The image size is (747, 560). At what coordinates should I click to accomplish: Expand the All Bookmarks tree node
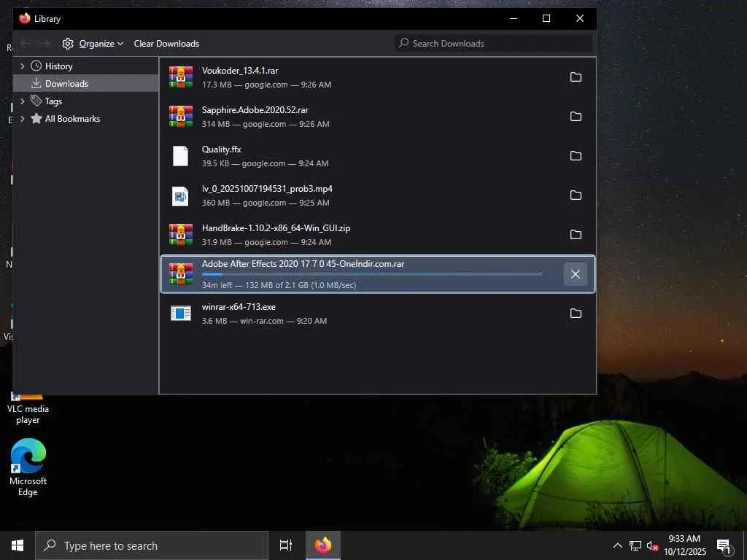tap(22, 119)
